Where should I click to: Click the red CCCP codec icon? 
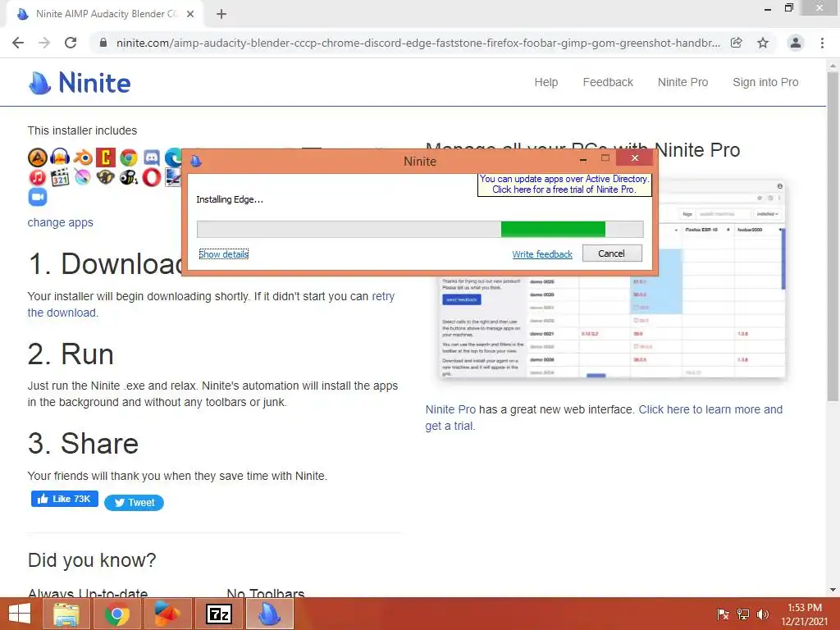click(106, 157)
